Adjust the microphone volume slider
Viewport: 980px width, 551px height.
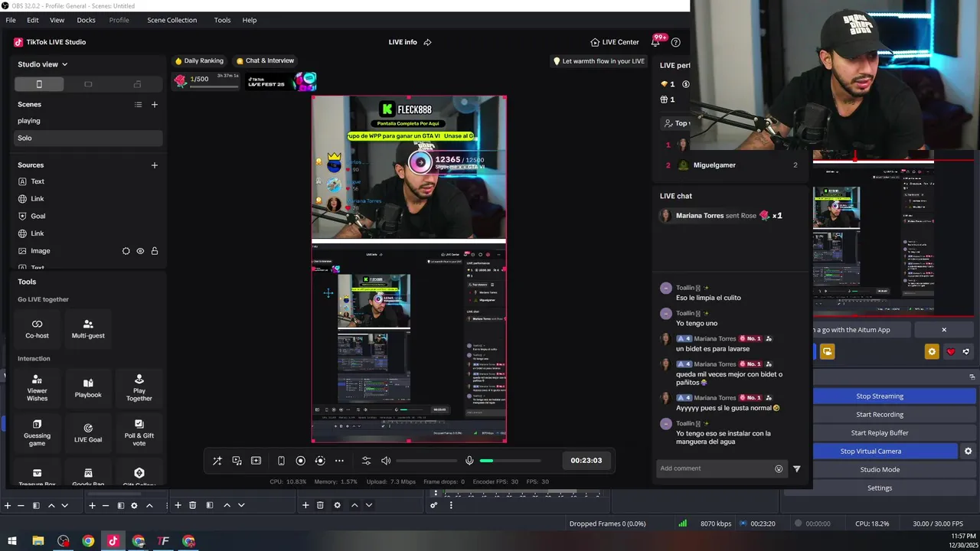(510, 461)
